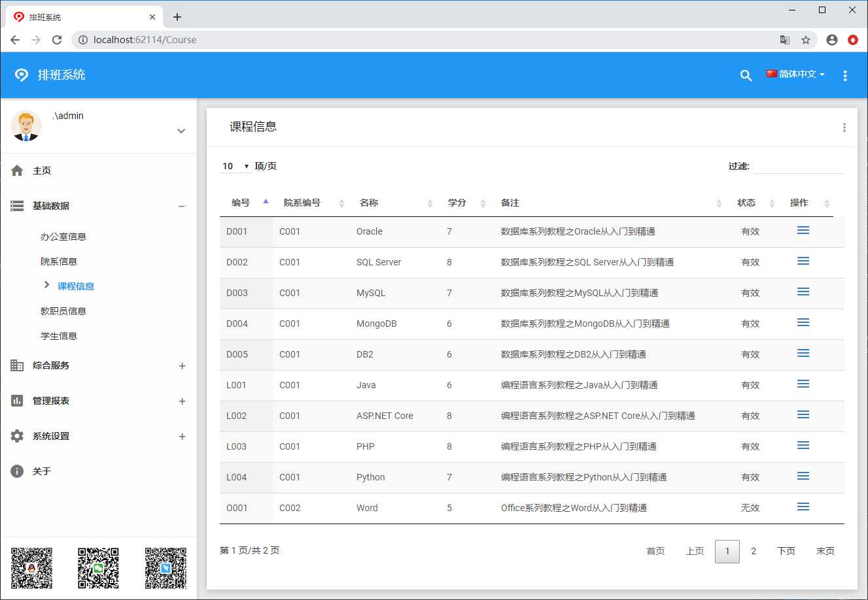Sort table by 编号 column

(x=246, y=203)
